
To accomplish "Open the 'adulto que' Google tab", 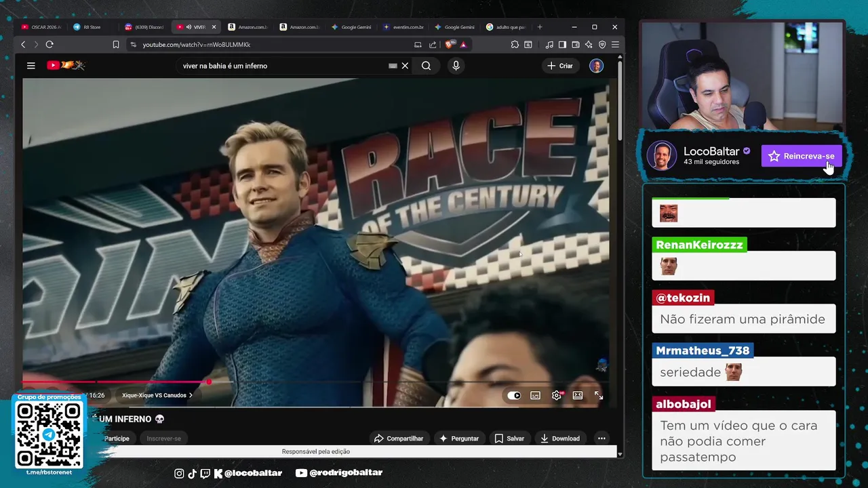I will (506, 27).
